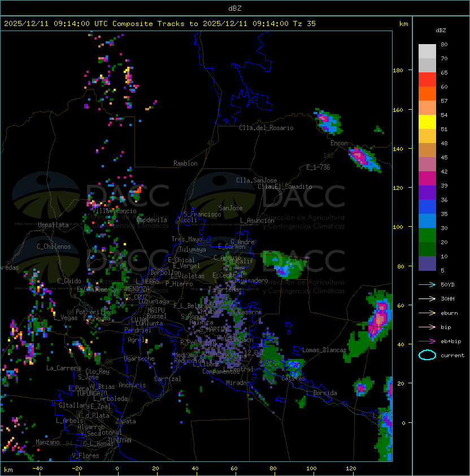Click the TUNUYAN place label
Viewport: 470px width, 476px height.
click(120, 440)
